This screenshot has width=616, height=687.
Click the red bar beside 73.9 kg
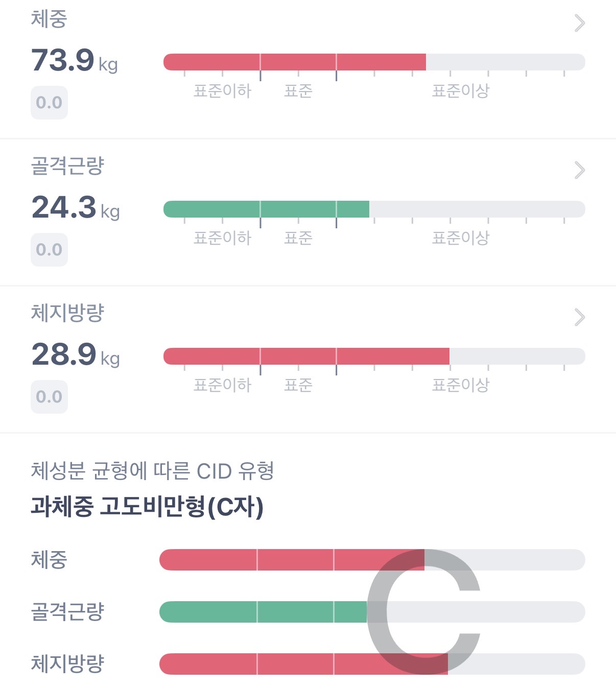294,62
